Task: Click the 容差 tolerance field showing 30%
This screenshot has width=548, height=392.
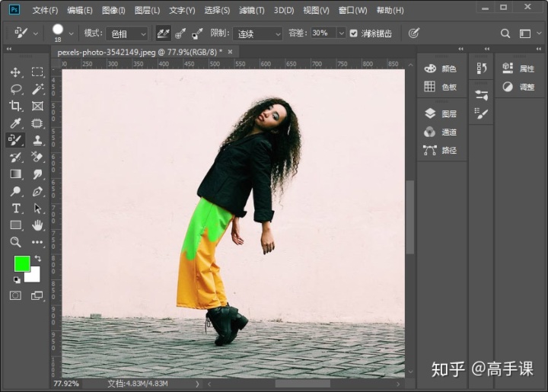Action: [323, 33]
